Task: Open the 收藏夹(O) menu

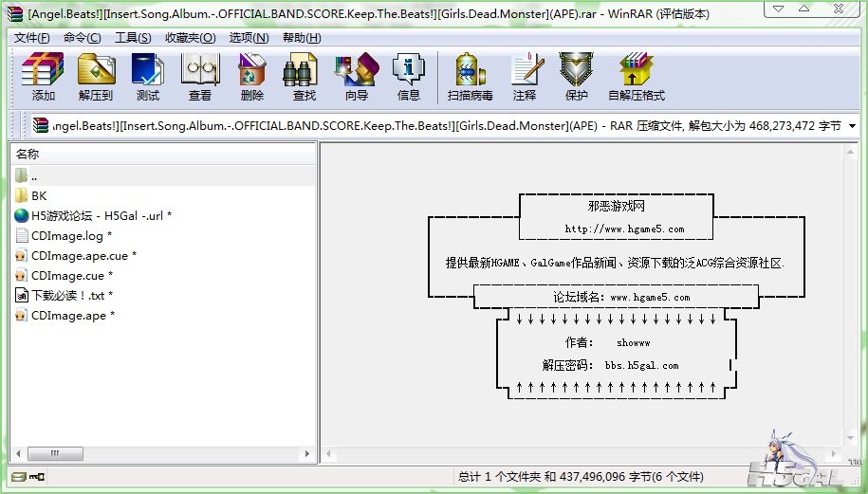Action: (191, 38)
